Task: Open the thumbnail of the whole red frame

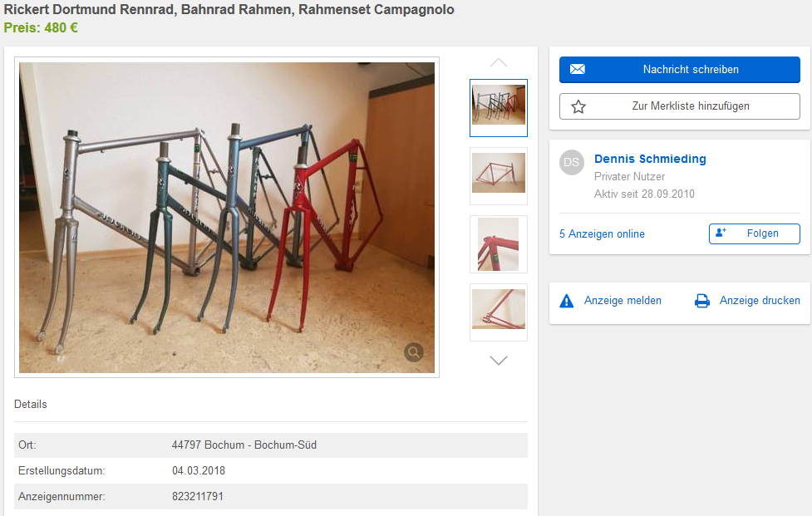Action: coord(499,176)
